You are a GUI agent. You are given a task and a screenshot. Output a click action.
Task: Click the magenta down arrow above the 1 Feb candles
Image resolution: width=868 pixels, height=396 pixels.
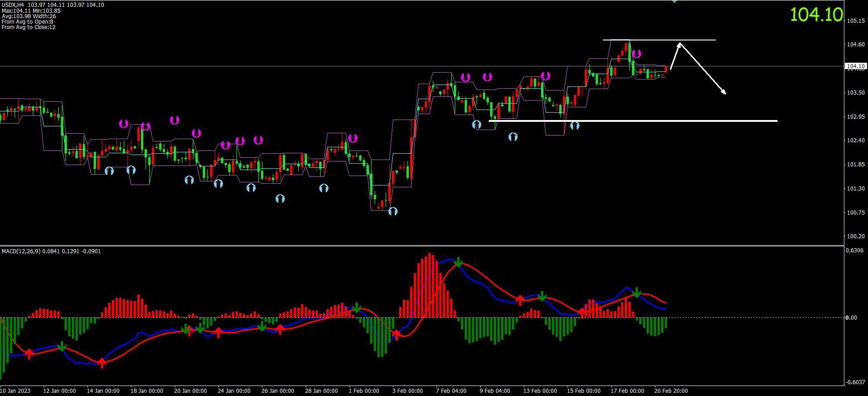point(353,138)
